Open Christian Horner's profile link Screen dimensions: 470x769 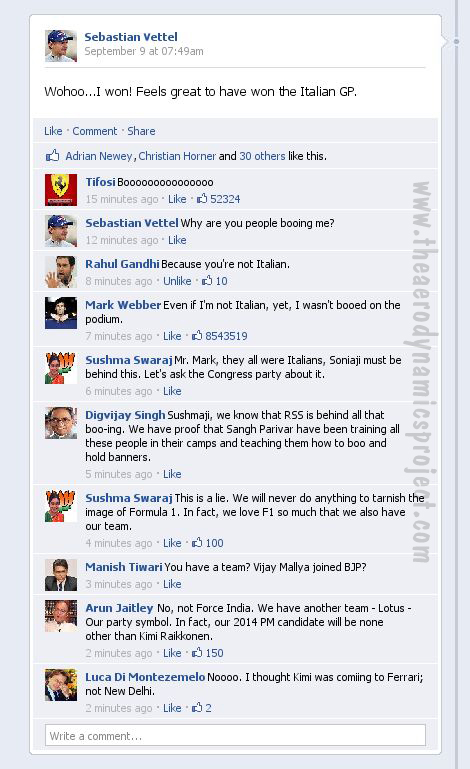(x=177, y=156)
